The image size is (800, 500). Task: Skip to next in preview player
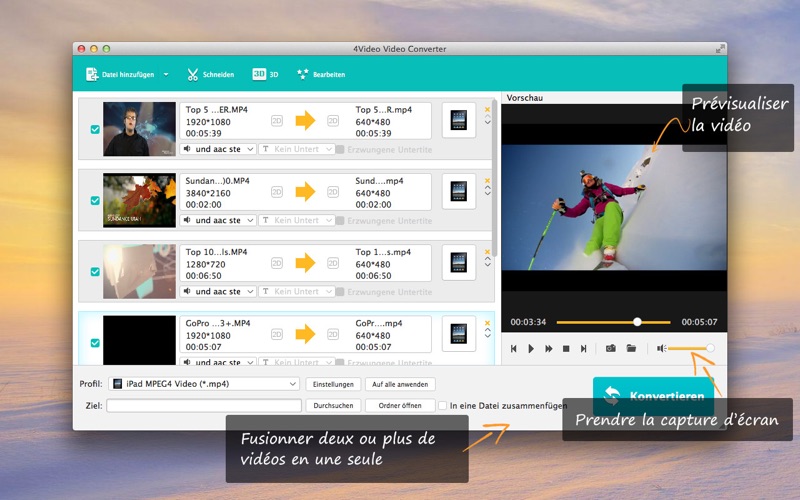click(x=583, y=348)
